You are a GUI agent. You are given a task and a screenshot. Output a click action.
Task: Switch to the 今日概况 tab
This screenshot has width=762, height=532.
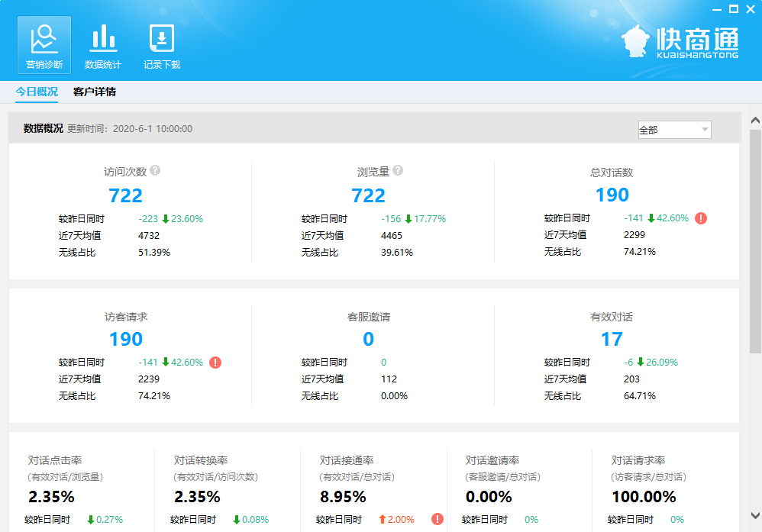[x=37, y=92]
